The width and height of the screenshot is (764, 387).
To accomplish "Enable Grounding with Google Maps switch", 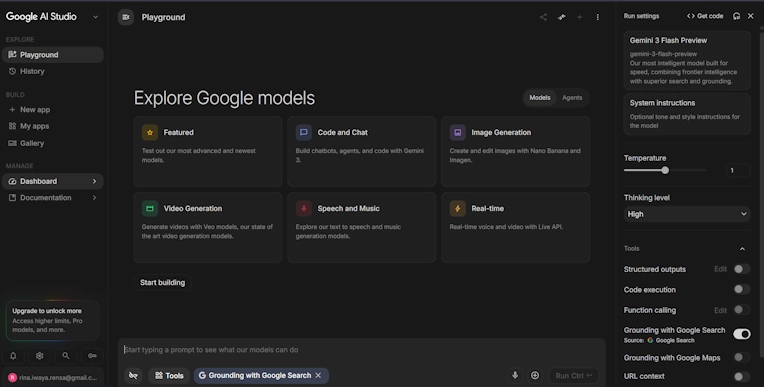I will click(742, 358).
